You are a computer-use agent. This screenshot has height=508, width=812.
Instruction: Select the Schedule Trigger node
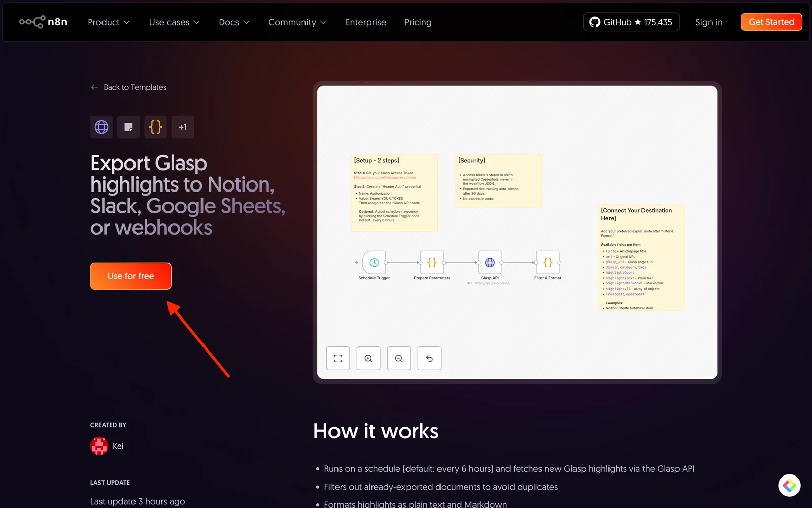(374, 263)
